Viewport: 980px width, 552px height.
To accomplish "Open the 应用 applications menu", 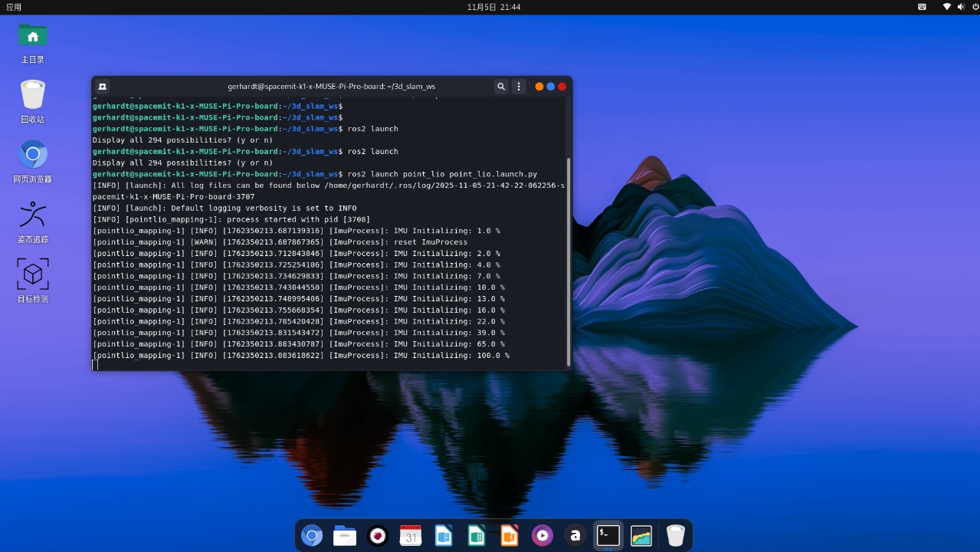I will click(14, 7).
